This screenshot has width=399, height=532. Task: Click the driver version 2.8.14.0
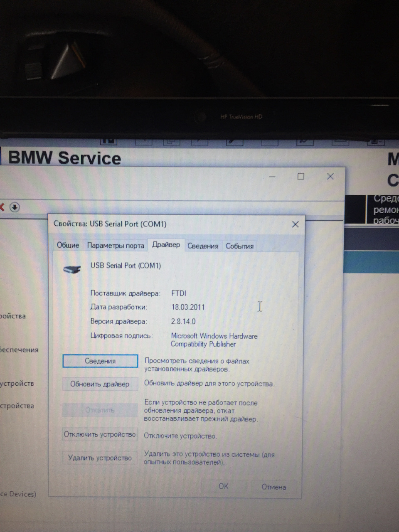[183, 321]
